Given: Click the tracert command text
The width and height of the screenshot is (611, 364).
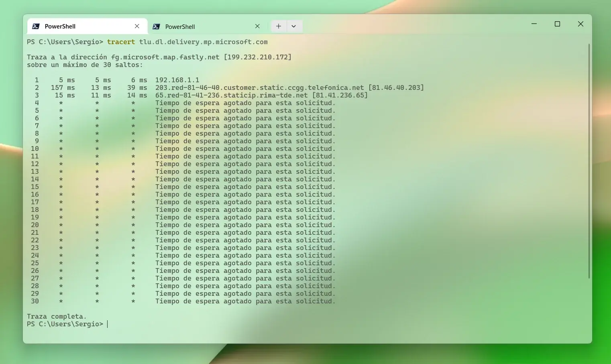Looking at the screenshot, I should click(121, 42).
